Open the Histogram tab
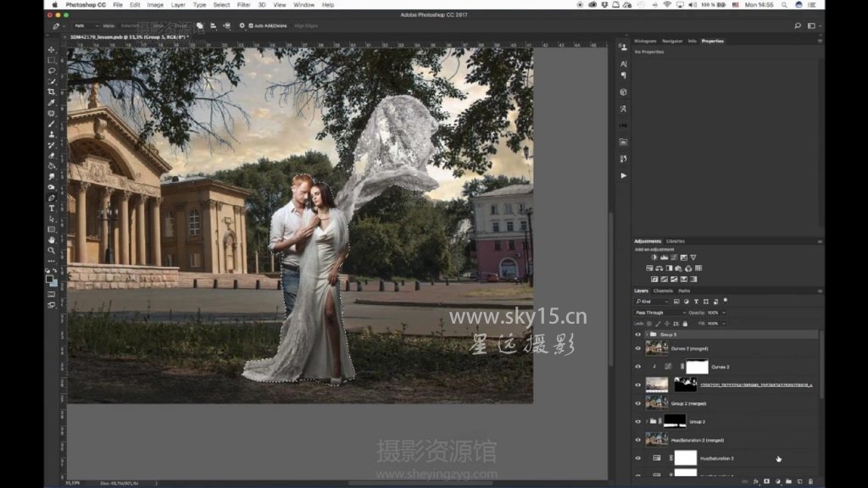868x488 pixels. pos(645,41)
